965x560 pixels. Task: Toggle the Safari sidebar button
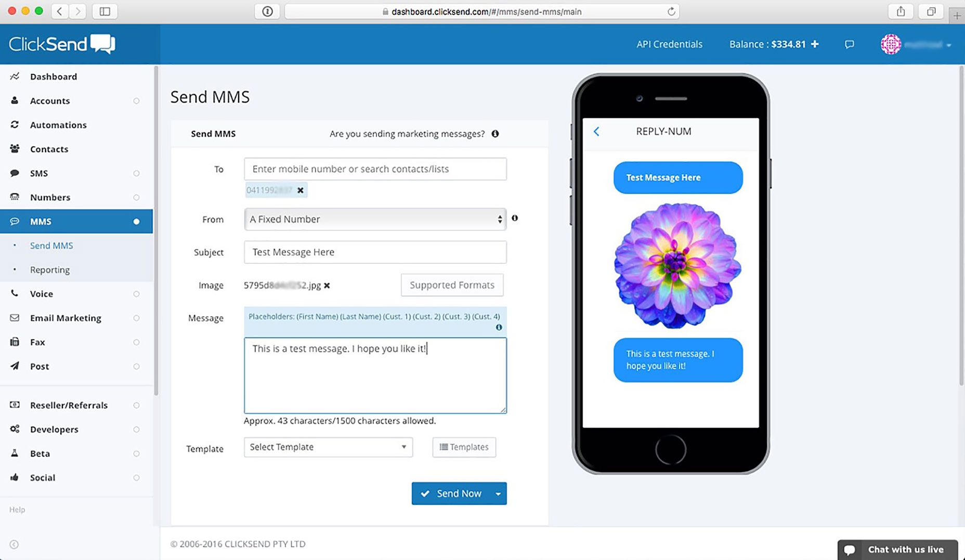coord(105,11)
